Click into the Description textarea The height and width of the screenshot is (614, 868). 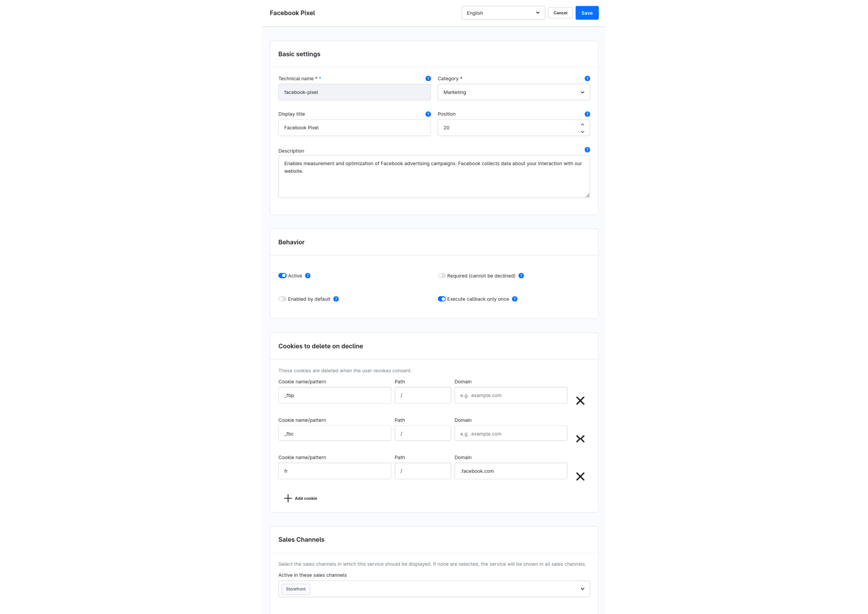(x=434, y=177)
